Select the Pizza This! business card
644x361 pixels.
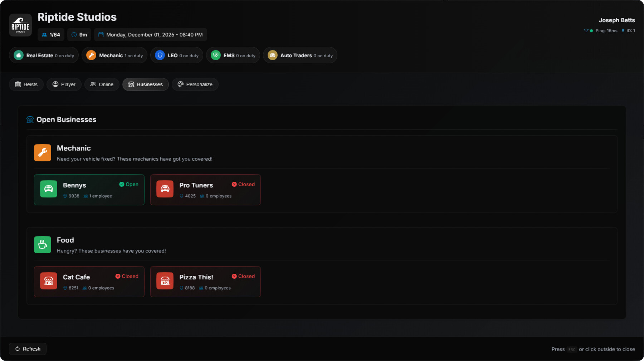pyautogui.click(x=205, y=282)
